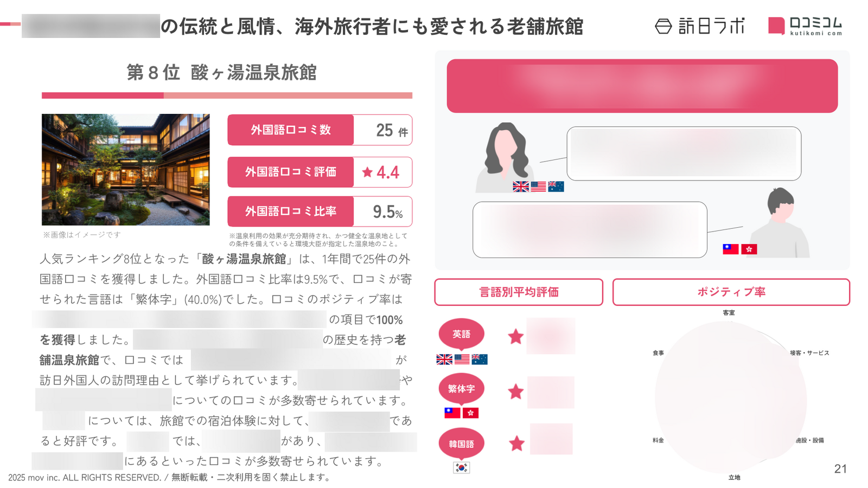Select the 韓国語 language bubble
The width and height of the screenshot is (868, 488).
coord(461,444)
